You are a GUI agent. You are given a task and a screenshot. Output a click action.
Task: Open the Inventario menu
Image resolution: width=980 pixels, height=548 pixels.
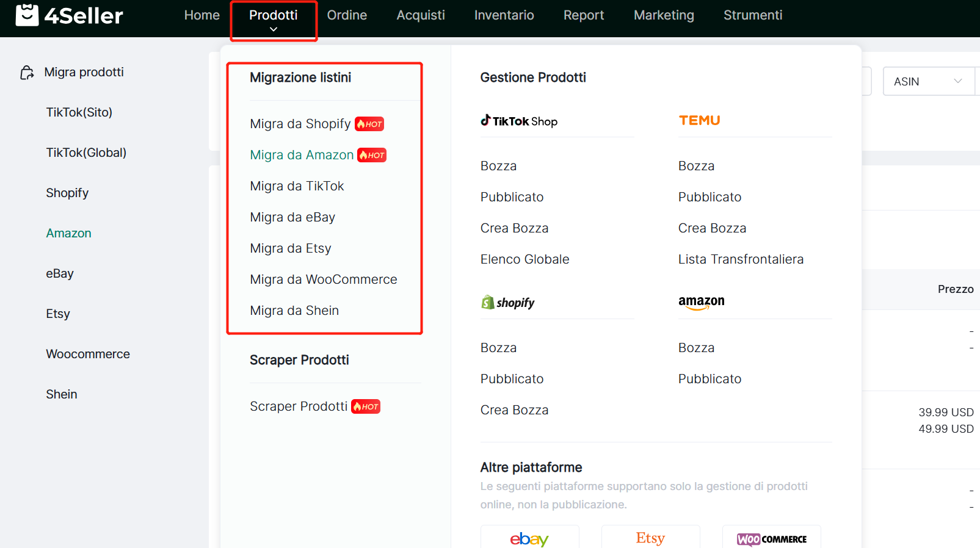504,15
